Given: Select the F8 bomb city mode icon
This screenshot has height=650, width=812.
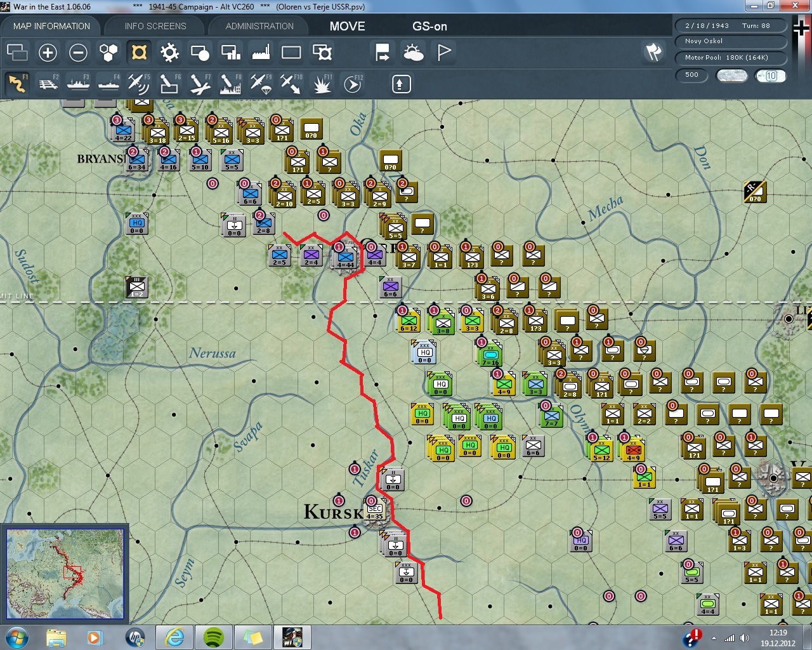Looking at the screenshot, I should coord(230,84).
